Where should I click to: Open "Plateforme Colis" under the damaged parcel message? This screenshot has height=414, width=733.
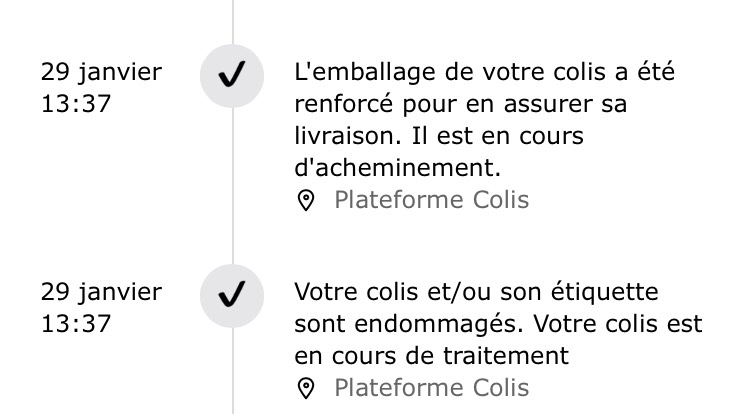[431, 387]
